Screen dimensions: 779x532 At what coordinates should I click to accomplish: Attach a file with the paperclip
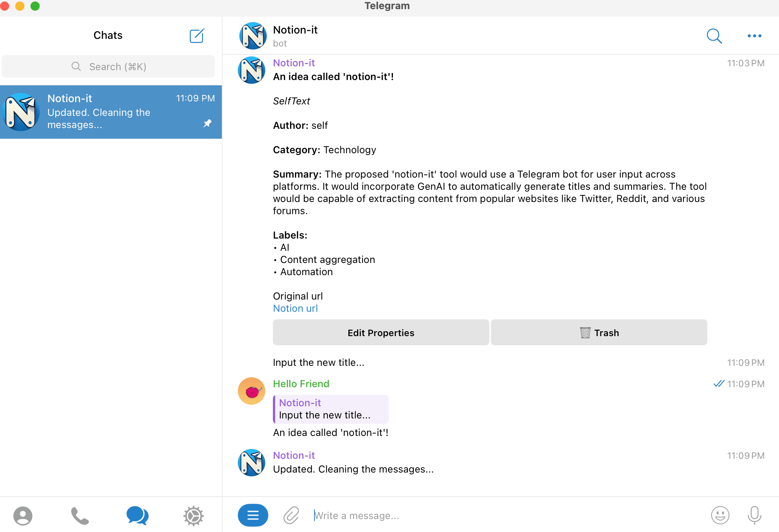click(291, 515)
